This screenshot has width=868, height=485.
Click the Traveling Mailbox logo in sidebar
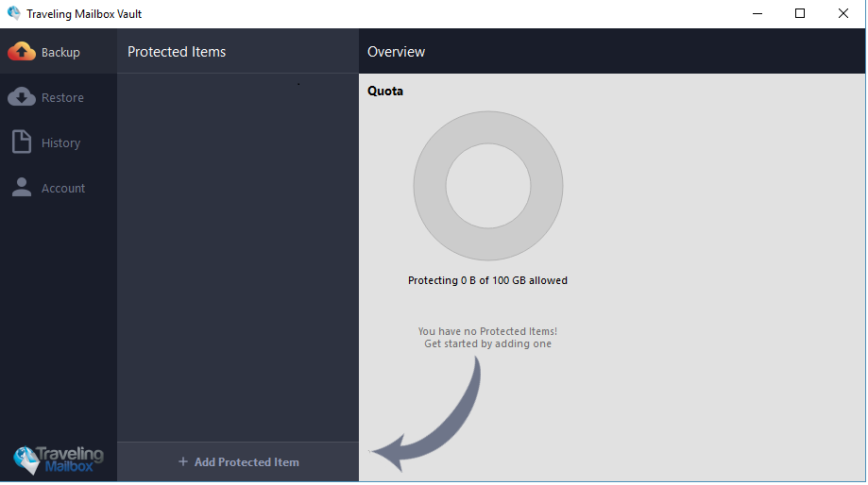click(59, 460)
